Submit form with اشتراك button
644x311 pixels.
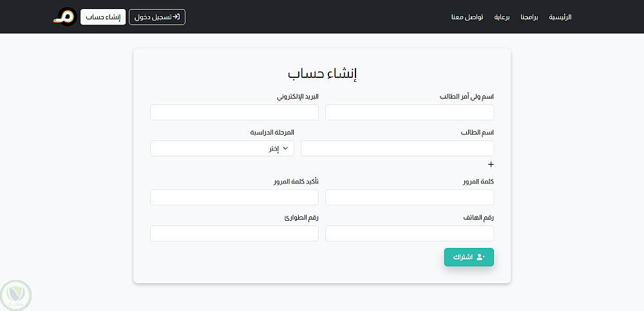(x=469, y=257)
